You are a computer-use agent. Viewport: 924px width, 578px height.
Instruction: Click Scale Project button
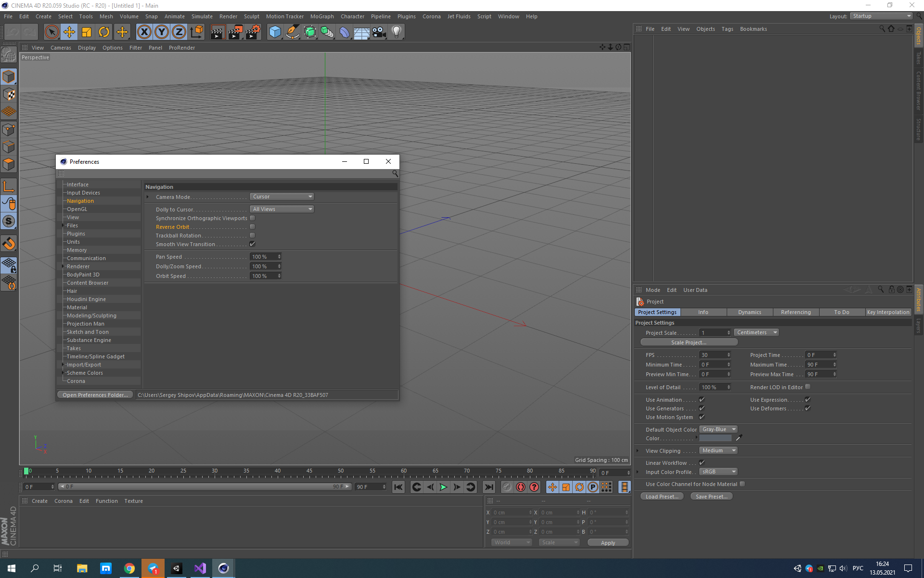(689, 342)
